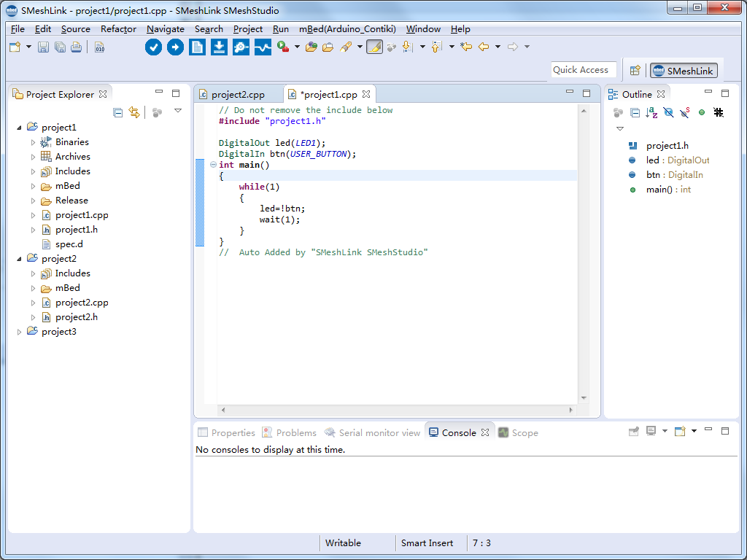The image size is (747, 560).
Task: Switch to the project2.cpp editor tab
Action: (x=239, y=95)
